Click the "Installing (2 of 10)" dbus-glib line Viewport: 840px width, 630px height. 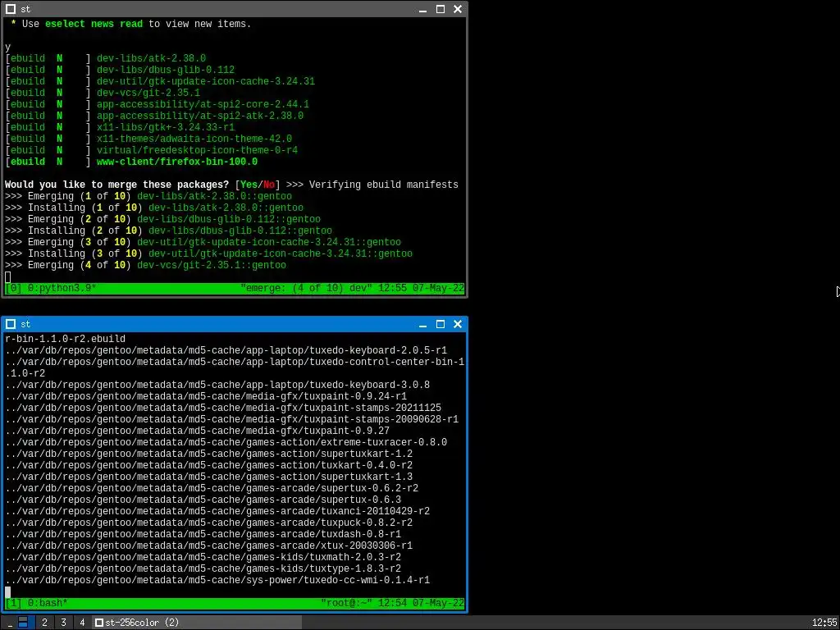169,231
